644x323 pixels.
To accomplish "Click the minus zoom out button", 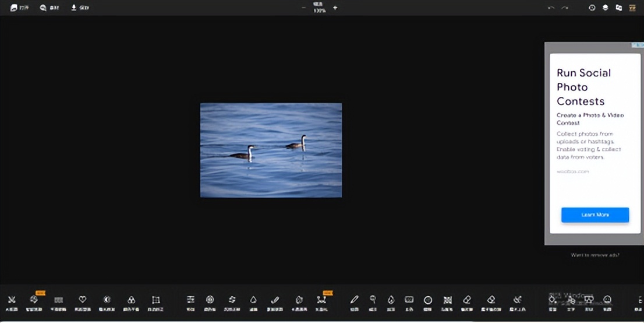I will point(303,8).
